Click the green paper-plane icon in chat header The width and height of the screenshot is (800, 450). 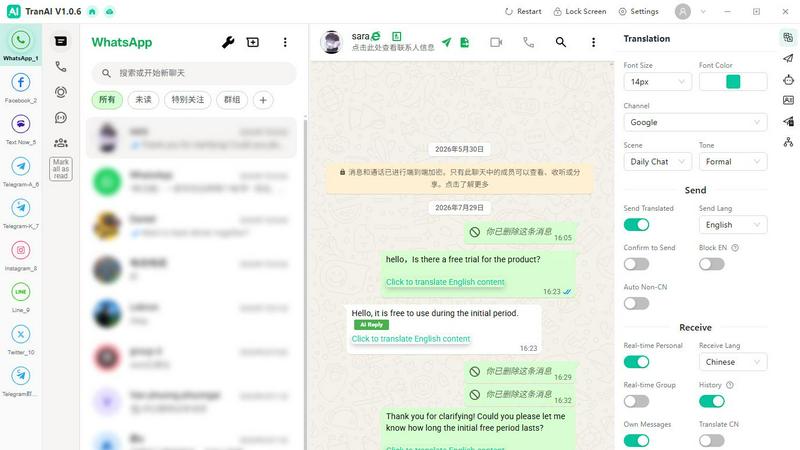(x=446, y=42)
